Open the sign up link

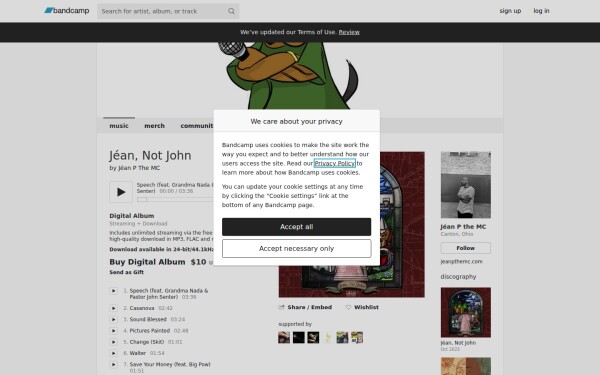(x=510, y=11)
